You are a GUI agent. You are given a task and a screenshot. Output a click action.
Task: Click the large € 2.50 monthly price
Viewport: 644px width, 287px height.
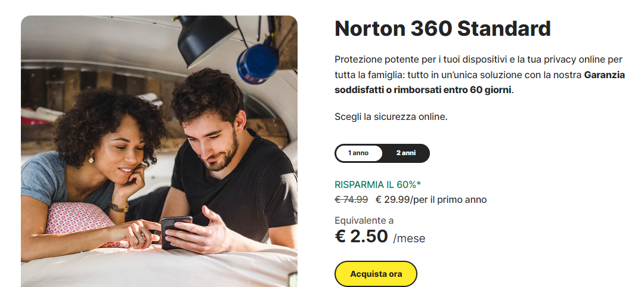361,236
